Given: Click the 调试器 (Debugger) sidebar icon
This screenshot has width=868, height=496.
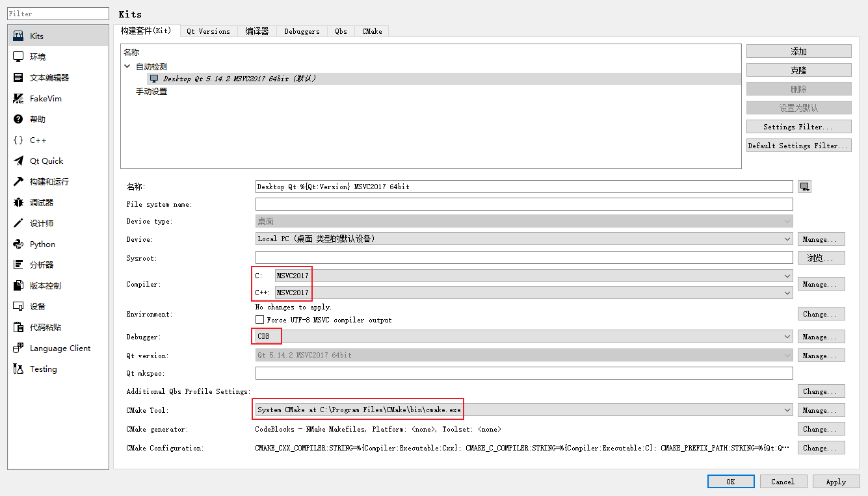Looking at the screenshot, I should 20,202.
